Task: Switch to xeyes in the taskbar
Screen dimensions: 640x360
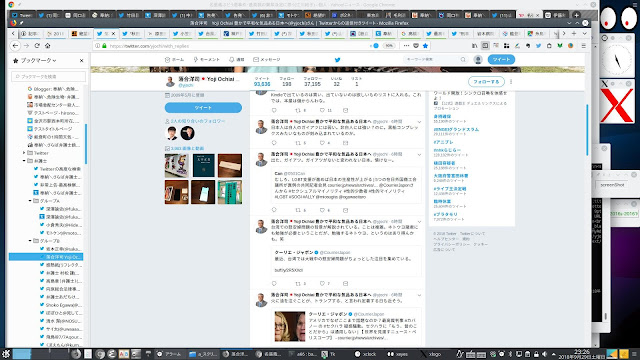Action: click(398, 354)
